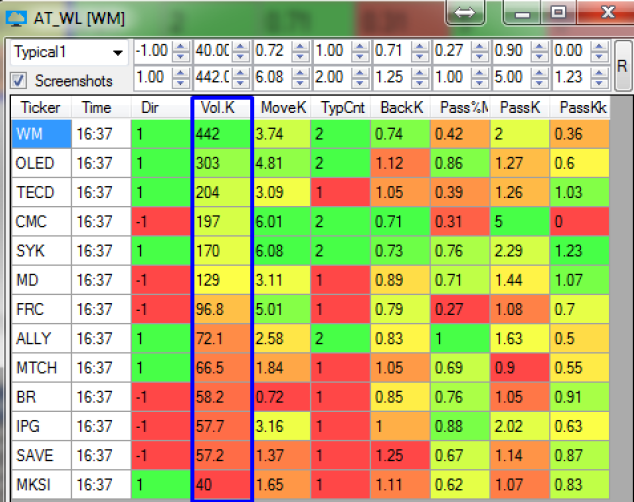Sort by the Ticker column header
This screenshot has width=634, height=502.
click(x=41, y=108)
